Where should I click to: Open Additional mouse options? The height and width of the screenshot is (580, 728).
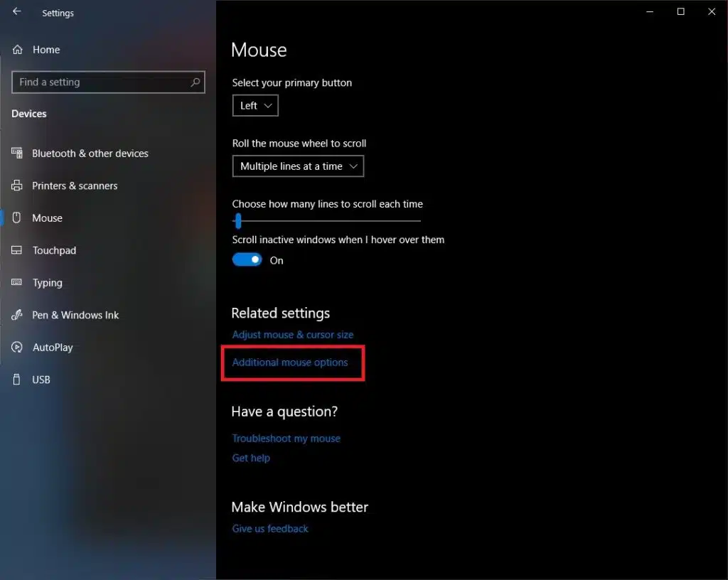click(290, 362)
